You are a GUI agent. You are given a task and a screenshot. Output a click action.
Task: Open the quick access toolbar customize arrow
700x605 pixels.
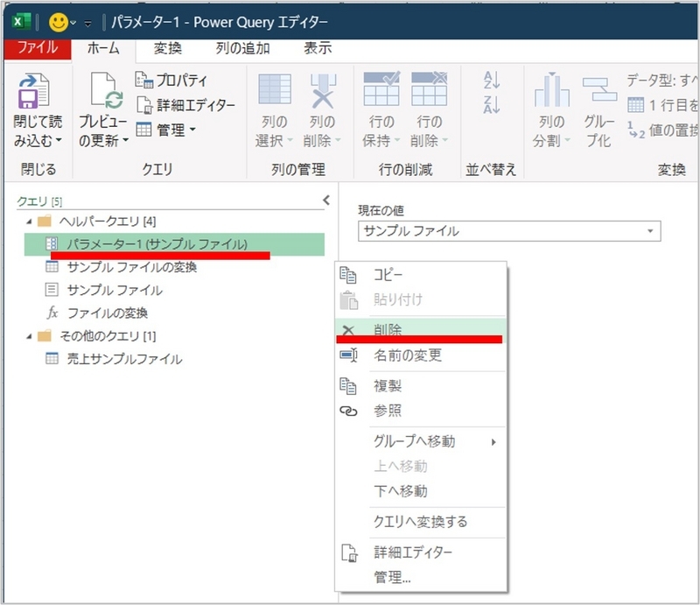coord(88,24)
